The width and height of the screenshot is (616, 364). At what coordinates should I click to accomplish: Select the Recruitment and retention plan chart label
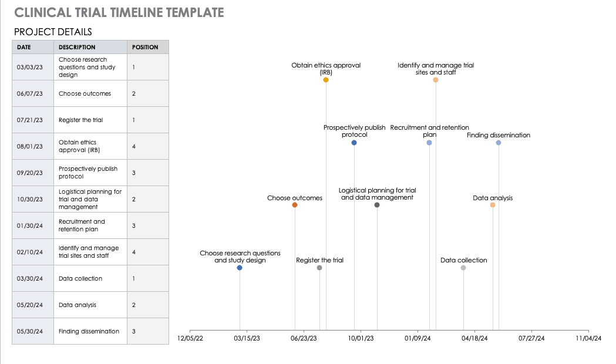tap(430, 131)
